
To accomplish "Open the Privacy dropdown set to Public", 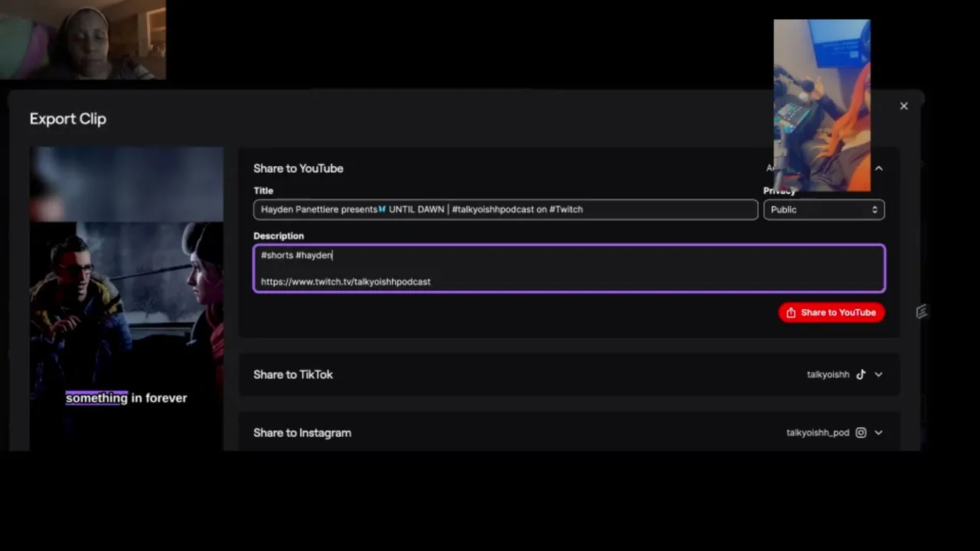I will [824, 210].
